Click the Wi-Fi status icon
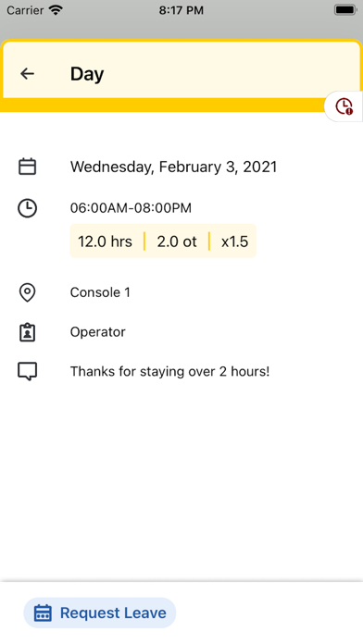This screenshot has width=363, height=644. [55, 10]
